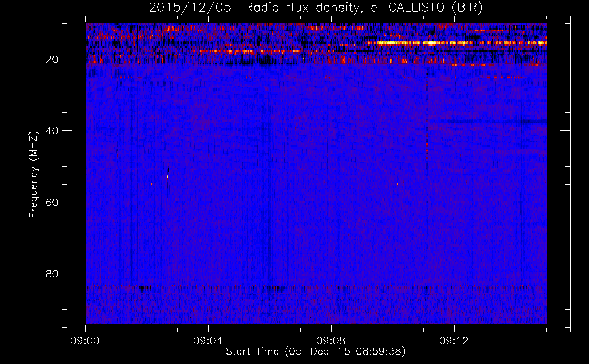Click the "09:00" time tick label
The image size is (589, 364).
tap(85, 341)
